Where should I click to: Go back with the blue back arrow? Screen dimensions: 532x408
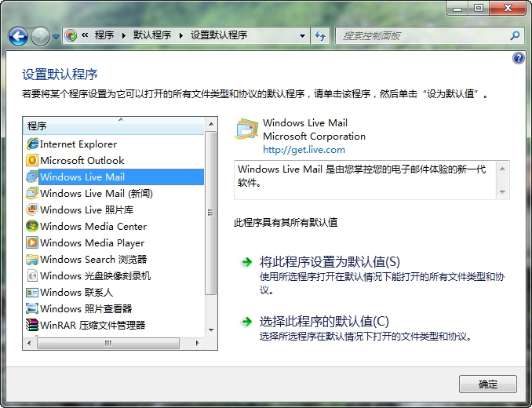click(18, 36)
